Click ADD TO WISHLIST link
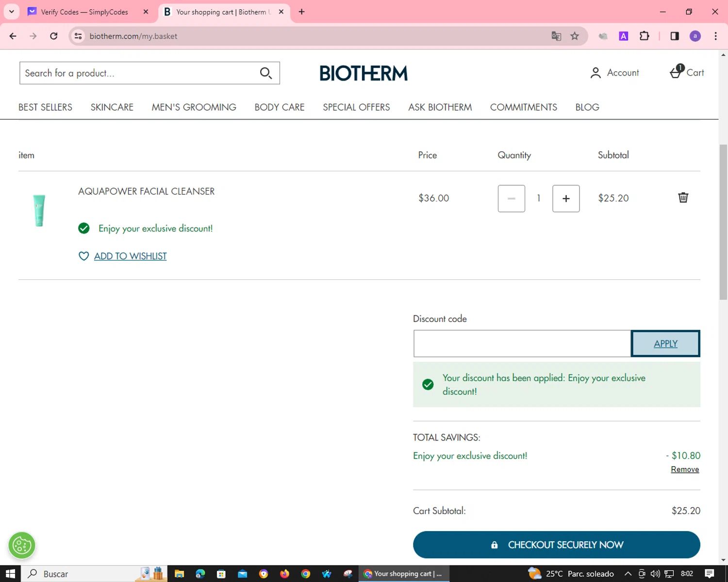728x582 pixels. coord(130,256)
